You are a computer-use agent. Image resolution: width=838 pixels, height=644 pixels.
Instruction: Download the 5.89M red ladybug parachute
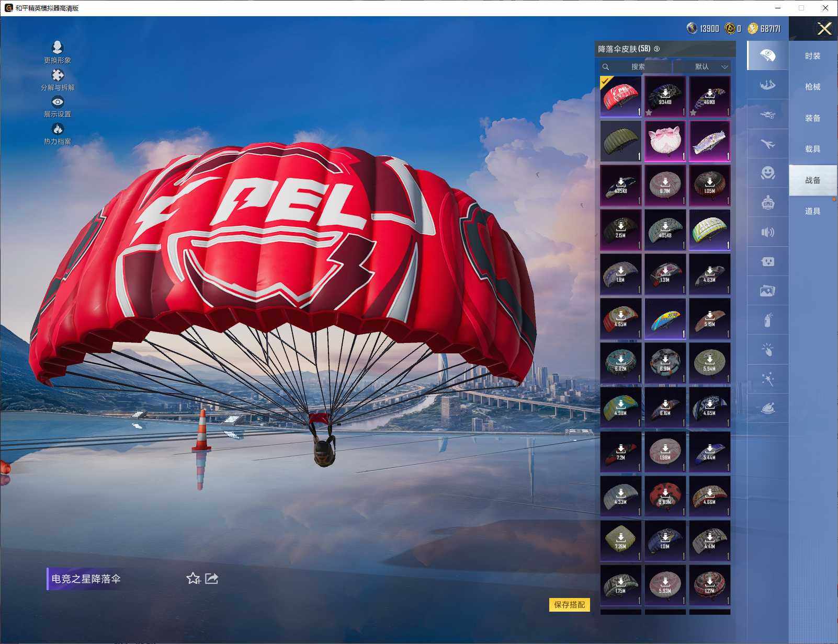click(x=665, y=497)
